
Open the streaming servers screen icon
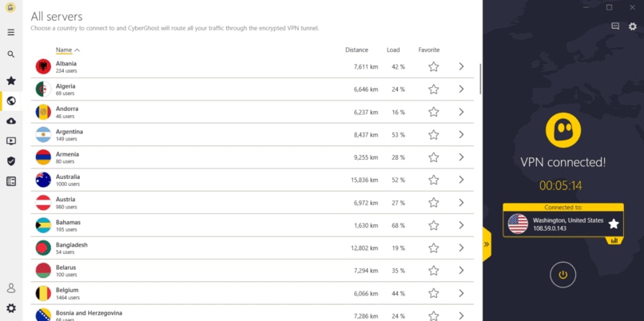[11, 141]
